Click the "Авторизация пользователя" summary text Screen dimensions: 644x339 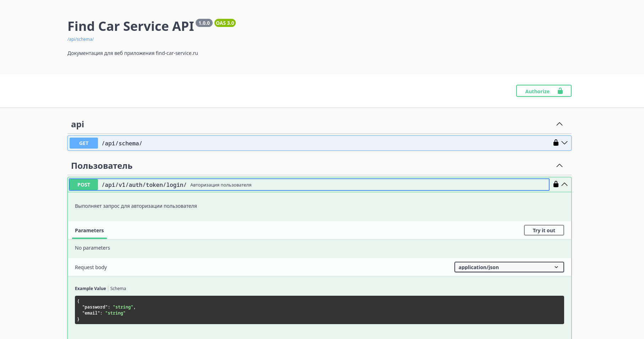221,185
